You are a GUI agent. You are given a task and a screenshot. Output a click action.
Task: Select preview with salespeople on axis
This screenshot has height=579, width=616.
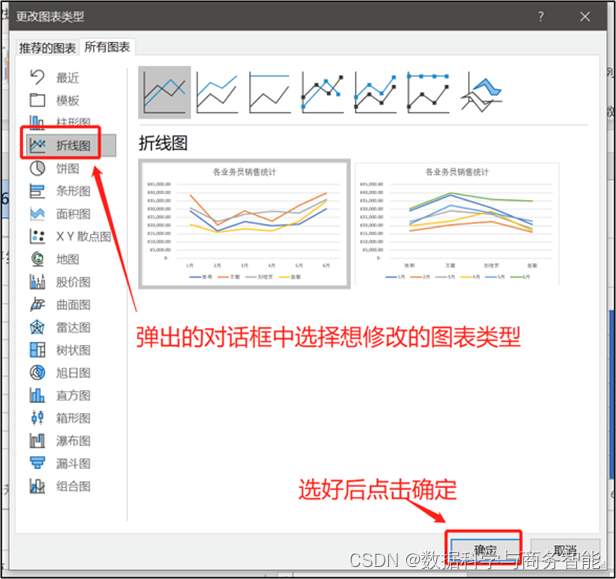pos(457,224)
